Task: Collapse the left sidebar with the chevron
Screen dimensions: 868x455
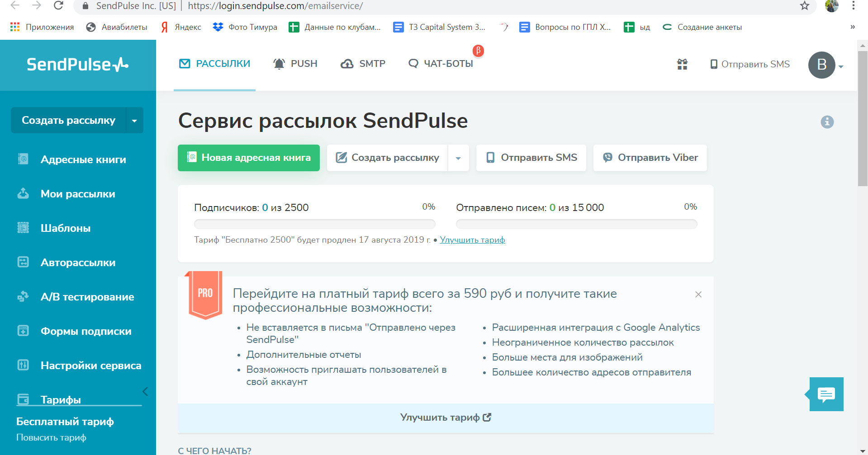Action: 145,392
